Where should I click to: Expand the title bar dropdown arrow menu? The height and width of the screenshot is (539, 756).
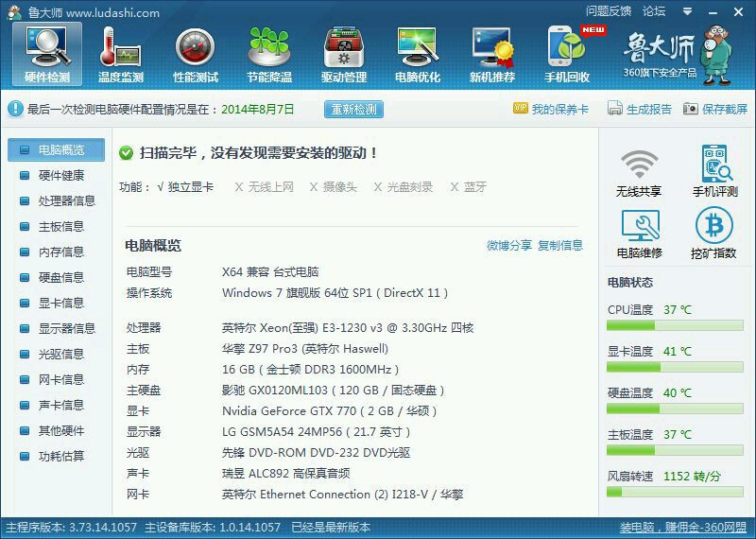click(688, 11)
